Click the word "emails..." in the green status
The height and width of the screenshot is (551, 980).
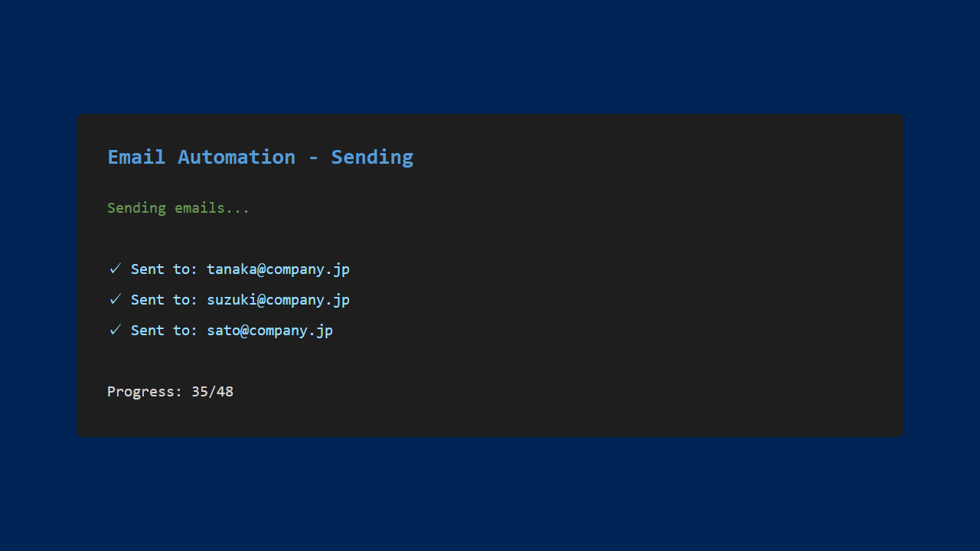pos(212,208)
